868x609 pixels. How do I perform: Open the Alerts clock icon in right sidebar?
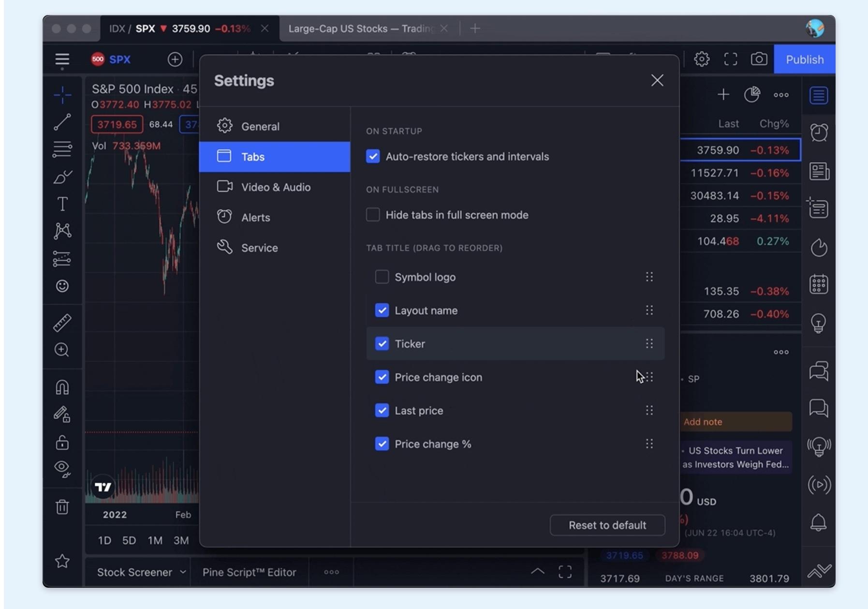tap(818, 132)
